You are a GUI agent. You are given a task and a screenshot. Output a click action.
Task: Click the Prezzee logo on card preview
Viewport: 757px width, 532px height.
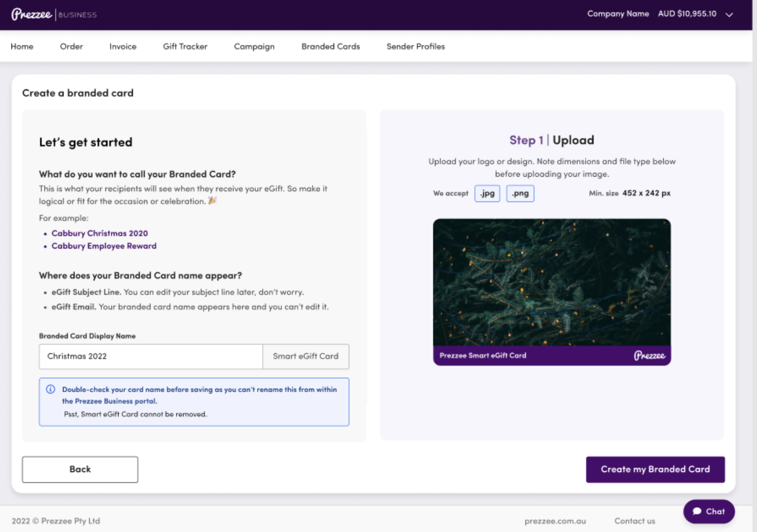(x=649, y=355)
